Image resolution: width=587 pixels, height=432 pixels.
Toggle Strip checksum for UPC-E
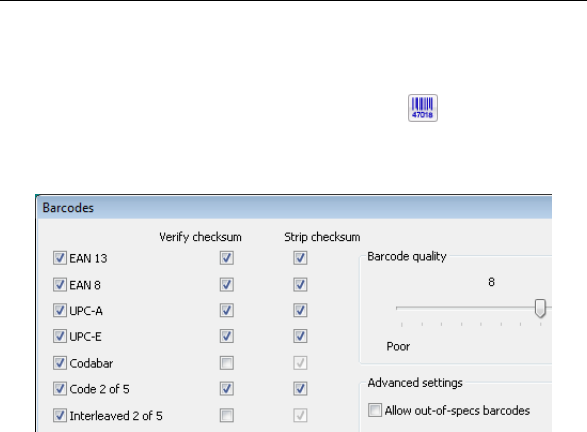pyautogui.click(x=300, y=336)
